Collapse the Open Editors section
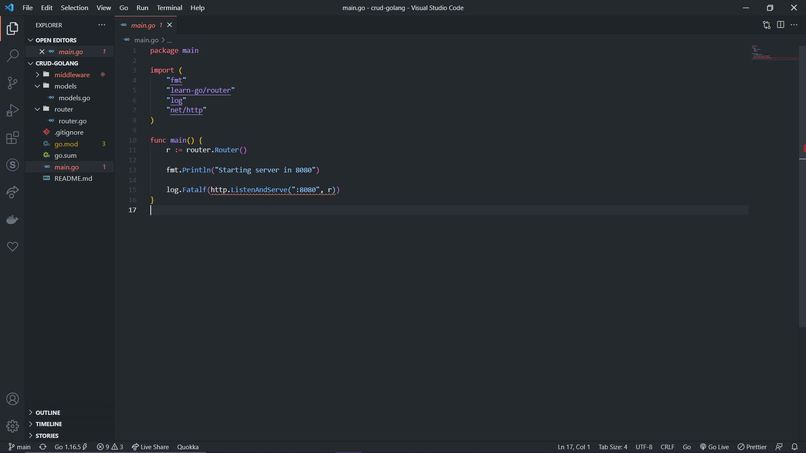This screenshot has height=453, width=806. click(x=30, y=40)
